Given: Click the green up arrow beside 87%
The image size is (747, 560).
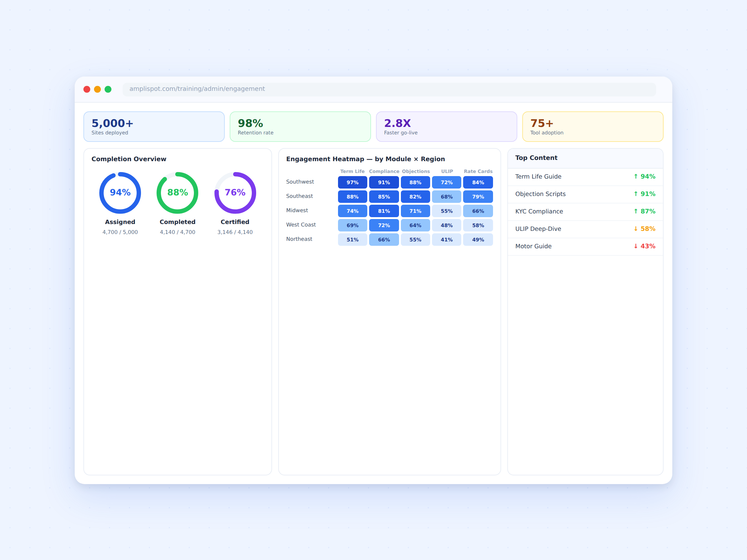Looking at the screenshot, I should tap(636, 211).
